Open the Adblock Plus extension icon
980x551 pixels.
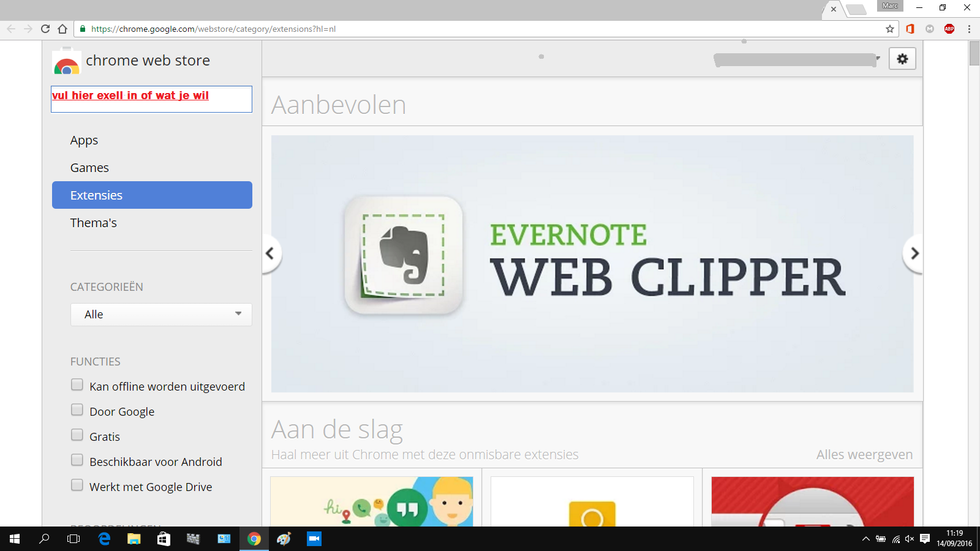pos(949,29)
